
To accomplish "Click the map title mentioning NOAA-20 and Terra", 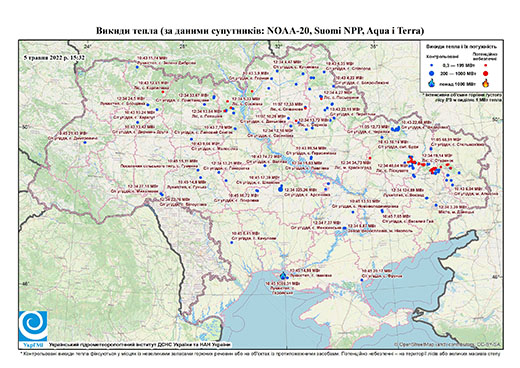I will click(x=260, y=31).
